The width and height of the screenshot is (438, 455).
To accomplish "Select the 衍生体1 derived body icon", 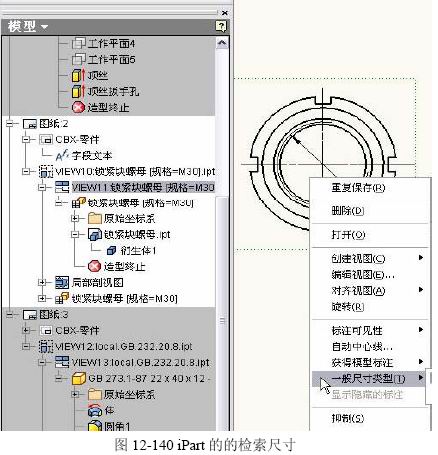I will pyautogui.click(x=111, y=251).
